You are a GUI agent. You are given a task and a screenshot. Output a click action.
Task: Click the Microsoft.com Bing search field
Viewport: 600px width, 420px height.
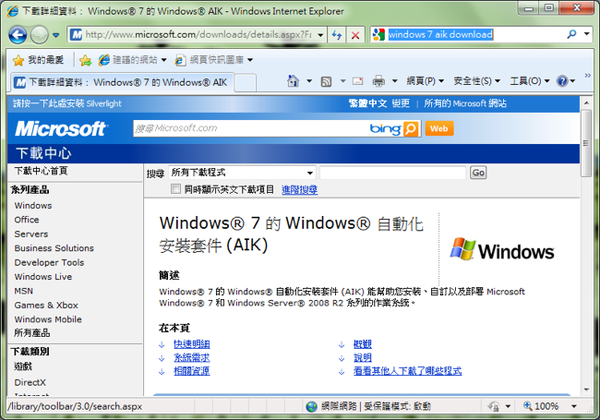(249, 129)
